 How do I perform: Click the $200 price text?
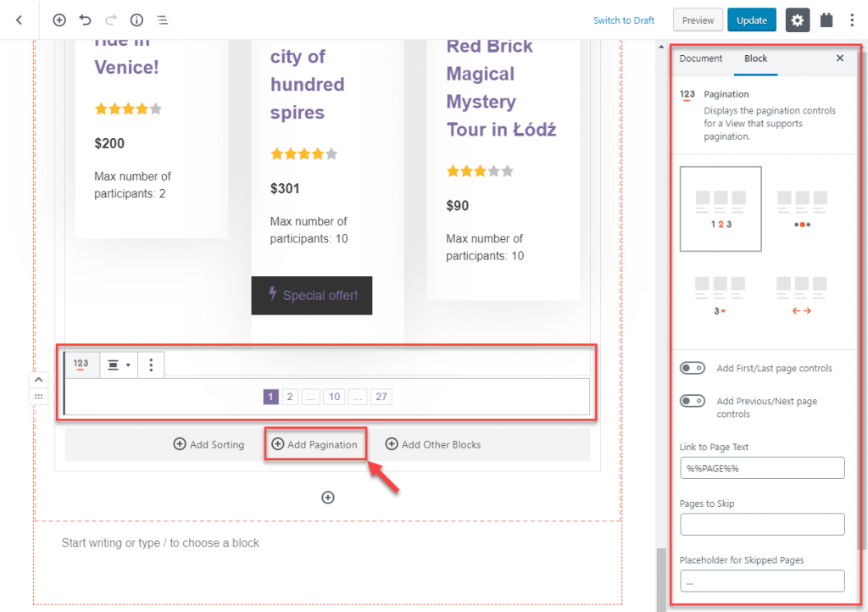[109, 143]
